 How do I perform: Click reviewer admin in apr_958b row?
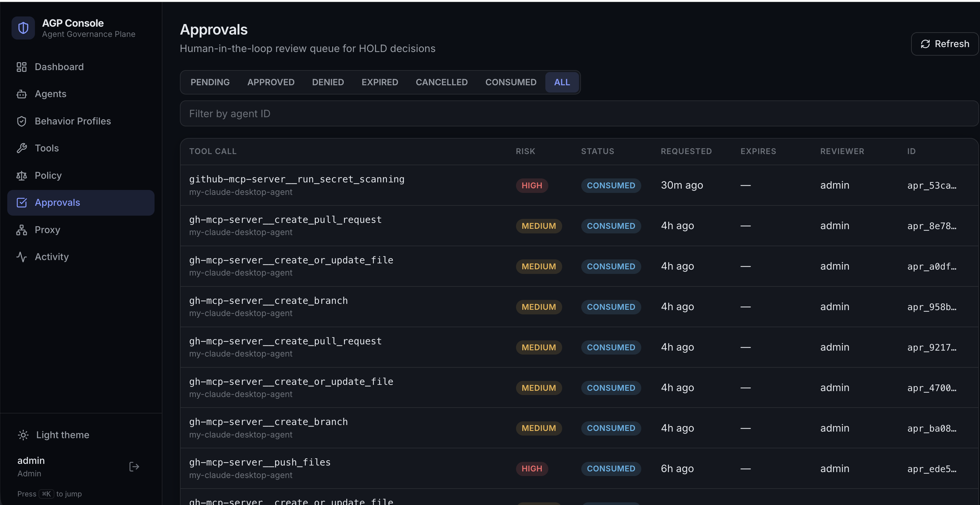coord(835,306)
